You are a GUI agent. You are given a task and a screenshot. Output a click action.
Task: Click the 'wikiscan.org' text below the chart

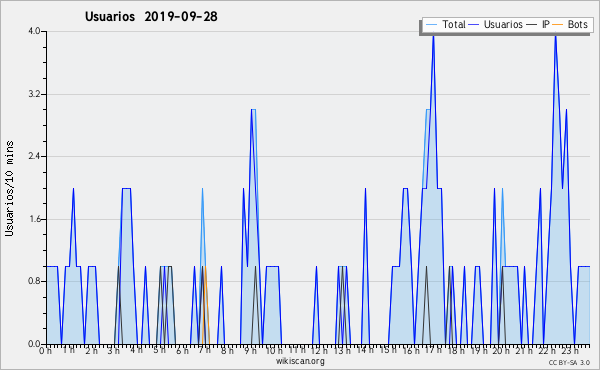[300, 361]
